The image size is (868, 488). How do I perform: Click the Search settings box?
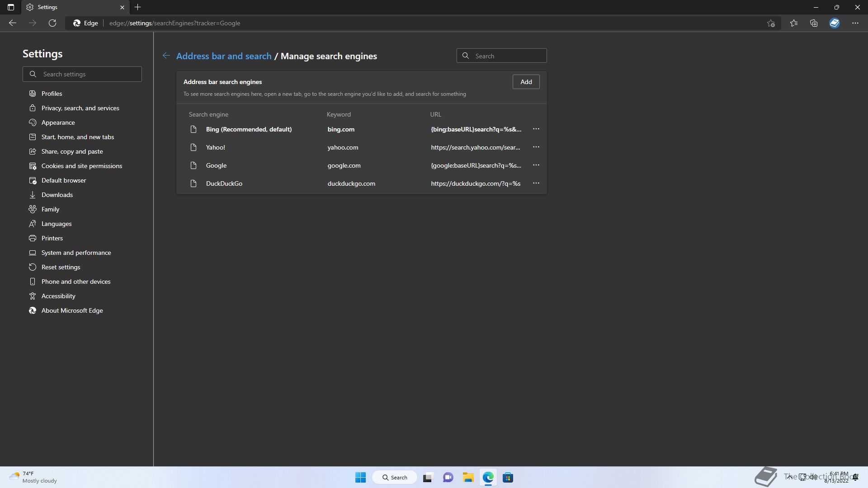click(82, 74)
